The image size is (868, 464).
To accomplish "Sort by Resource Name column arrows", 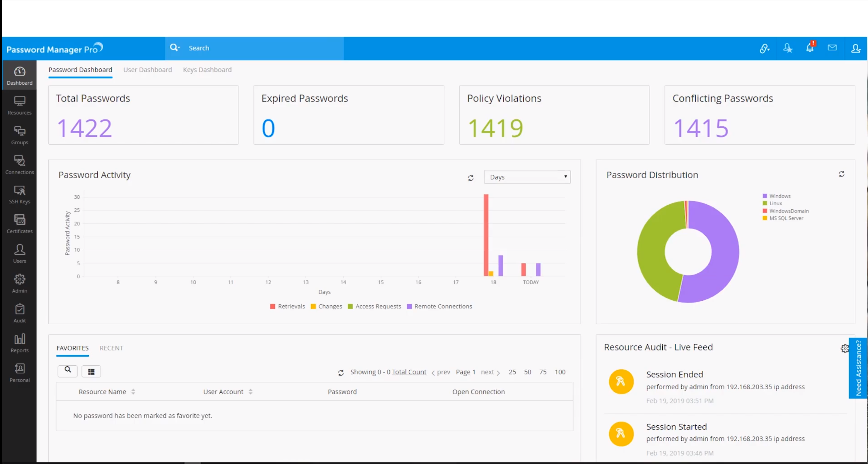I will (x=133, y=392).
